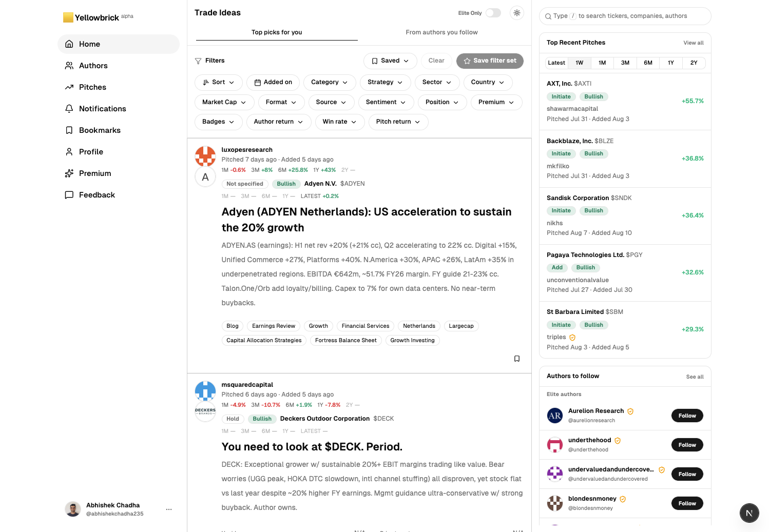The image size is (769, 532).
Task: Open account options ellipsis menu
Action: click(169, 509)
